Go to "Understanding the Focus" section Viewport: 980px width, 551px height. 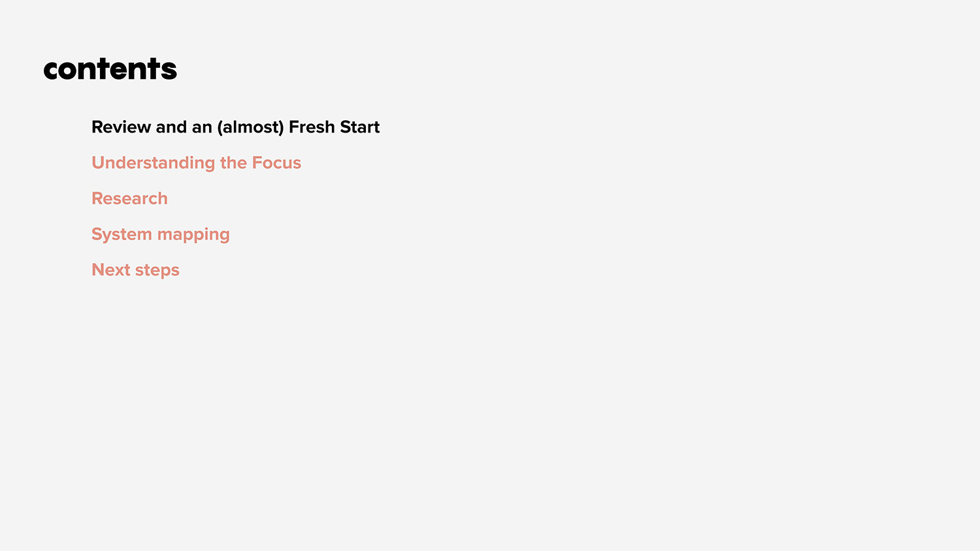pyautogui.click(x=196, y=163)
